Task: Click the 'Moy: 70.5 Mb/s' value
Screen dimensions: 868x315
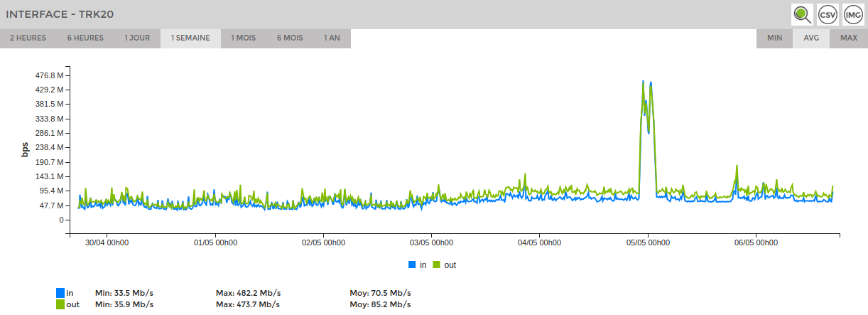Action: (381, 293)
